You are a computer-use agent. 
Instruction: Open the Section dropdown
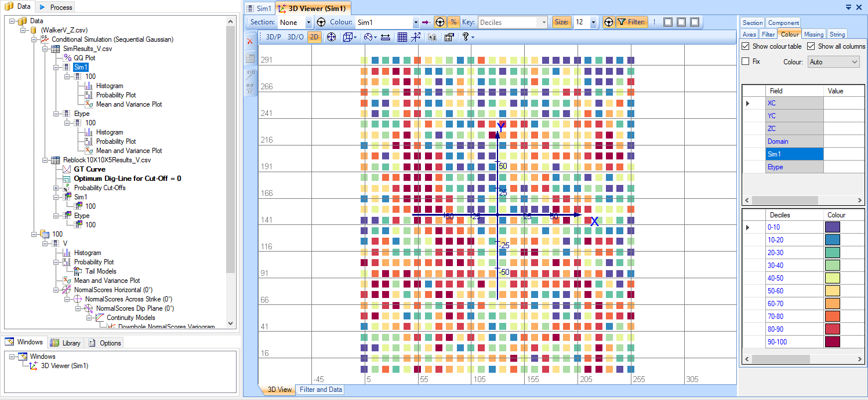coord(308,23)
